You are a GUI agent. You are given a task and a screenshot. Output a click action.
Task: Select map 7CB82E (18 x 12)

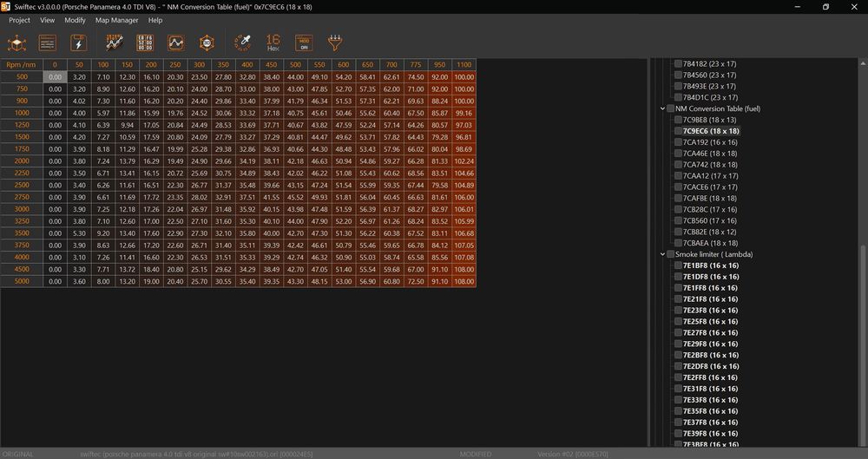point(710,232)
